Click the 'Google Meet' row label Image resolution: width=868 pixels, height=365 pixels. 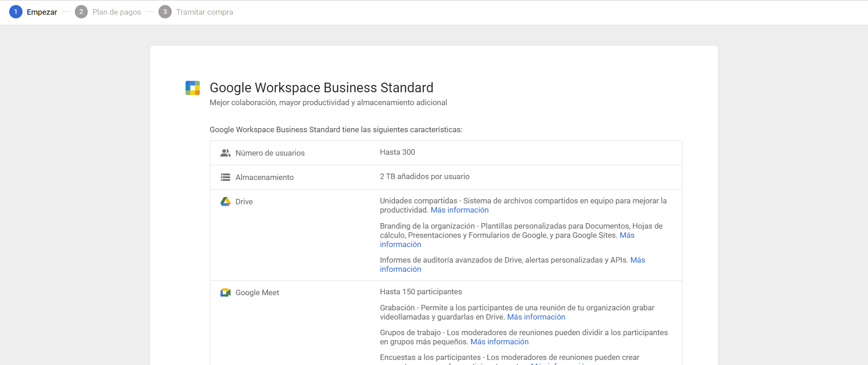coord(257,292)
